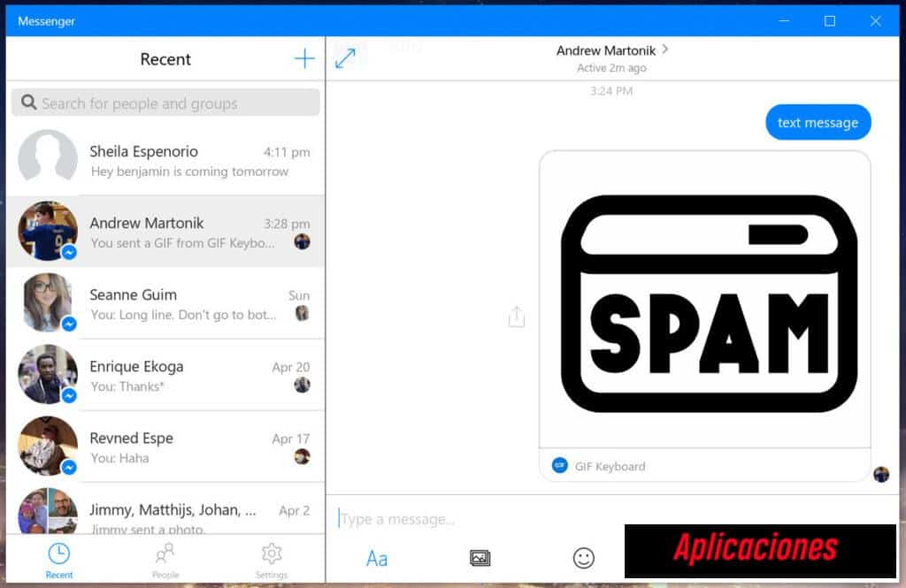This screenshot has width=906, height=588.
Task: Maximize the Messenger window
Action: pos(830,21)
